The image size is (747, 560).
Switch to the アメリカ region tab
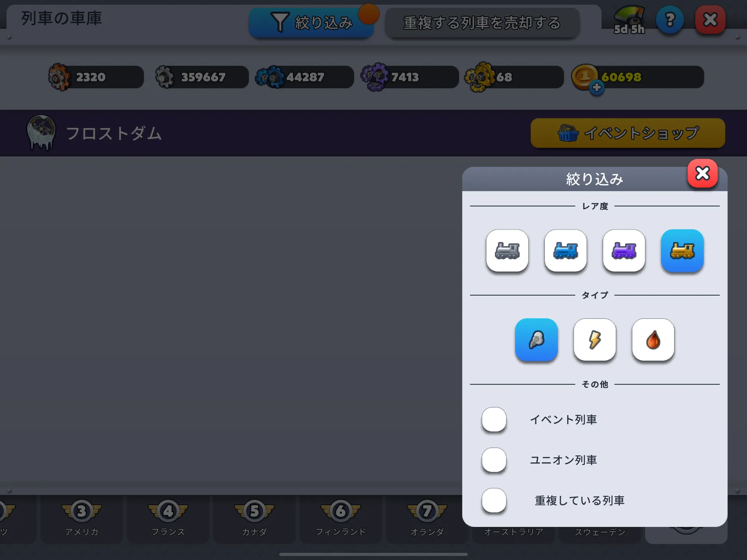point(82,519)
